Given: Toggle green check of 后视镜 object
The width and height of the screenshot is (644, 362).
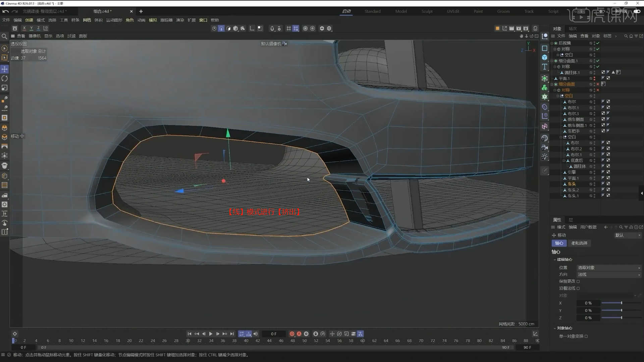Looking at the screenshot, I should (x=598, y=43).
